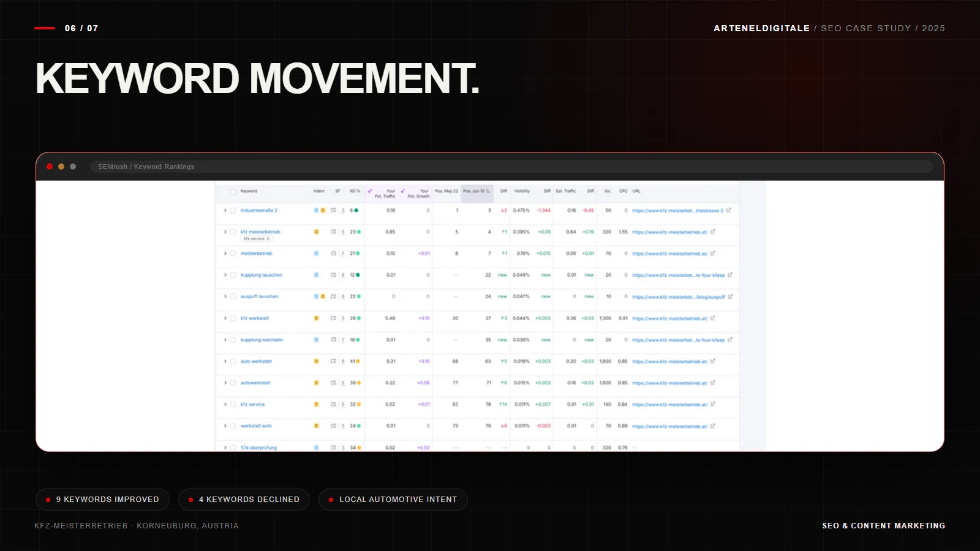Viewport: 980px width, 551px height.
Task: Open the 57a überprüfung keyword link
Action: pyautogui.click(x=258, y=448)
